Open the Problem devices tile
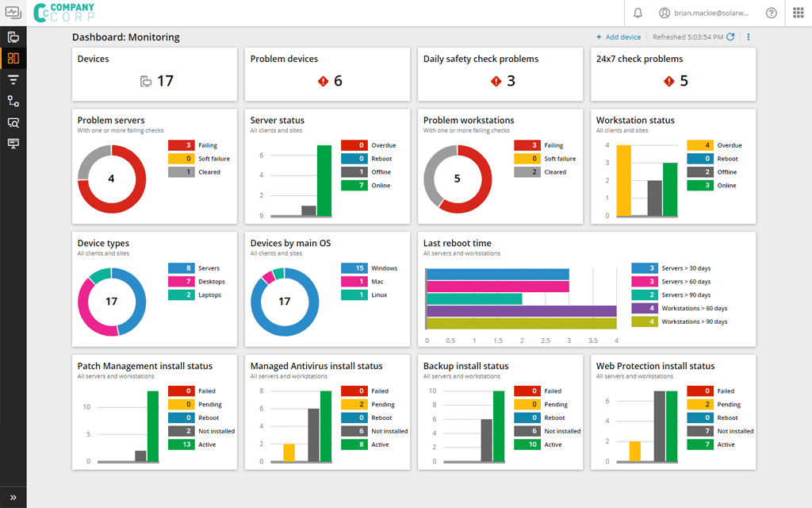Image resolution: width=812 pixels, height=508 pixels. 327,74
